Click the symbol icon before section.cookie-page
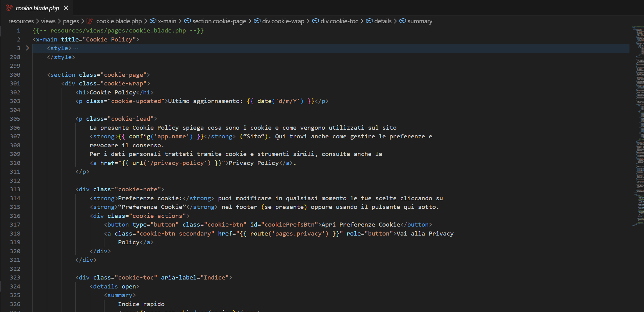 click(x=188, y=21)
